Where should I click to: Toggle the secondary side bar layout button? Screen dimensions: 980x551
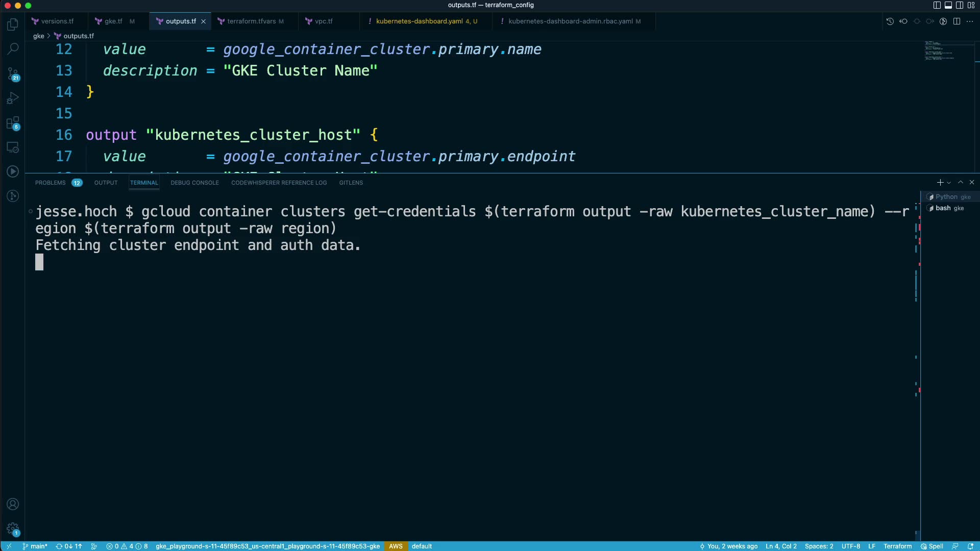pyautogui.click(x=959, y=5)
